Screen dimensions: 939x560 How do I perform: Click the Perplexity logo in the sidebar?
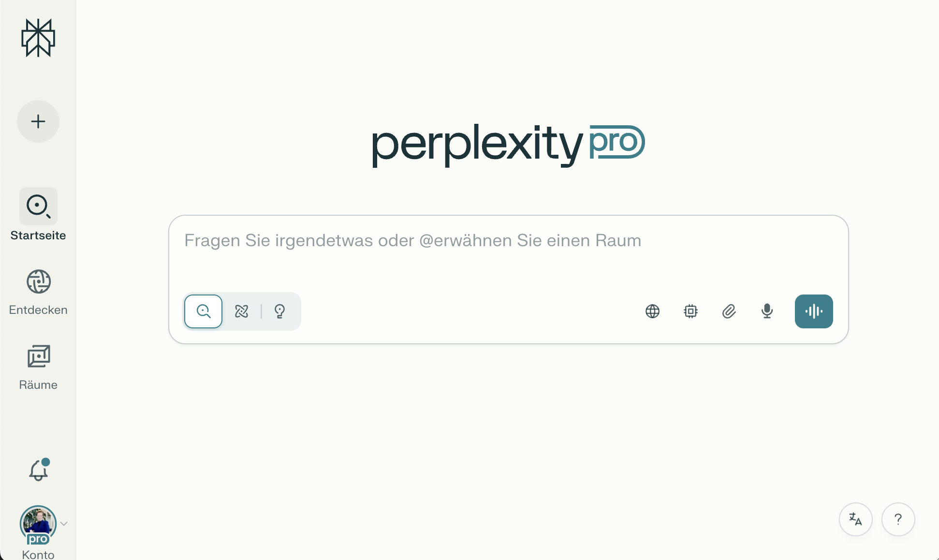38,38
